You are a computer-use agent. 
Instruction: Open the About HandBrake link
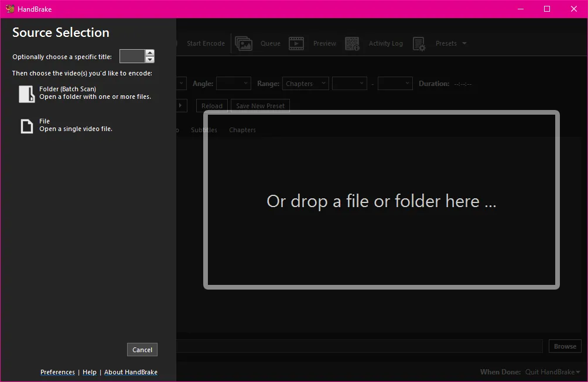pos(131,372)
